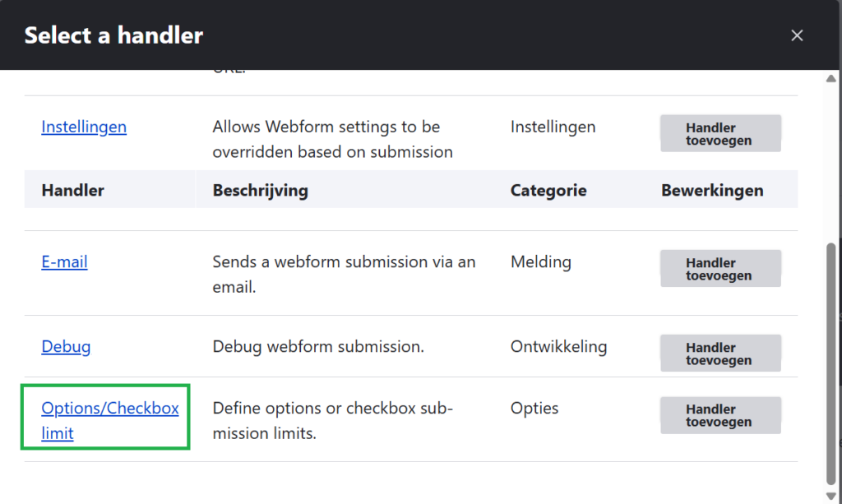Open the E-mail handler link
This screenshot has width=842, height=504.
64,262
